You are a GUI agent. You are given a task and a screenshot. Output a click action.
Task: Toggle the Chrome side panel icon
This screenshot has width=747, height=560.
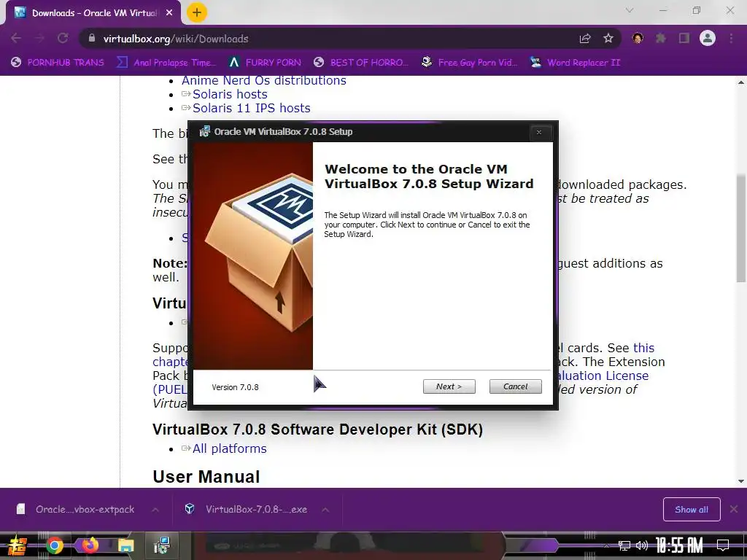click(684, 38)
